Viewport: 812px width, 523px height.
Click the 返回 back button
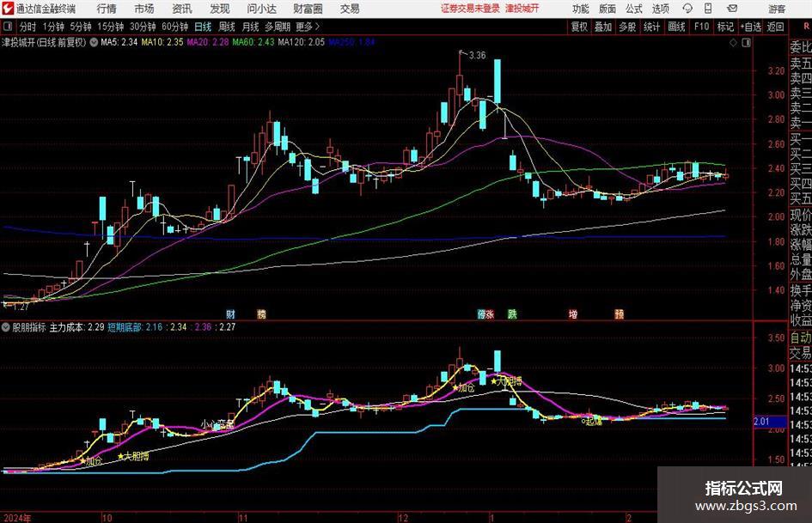point(775,27)
